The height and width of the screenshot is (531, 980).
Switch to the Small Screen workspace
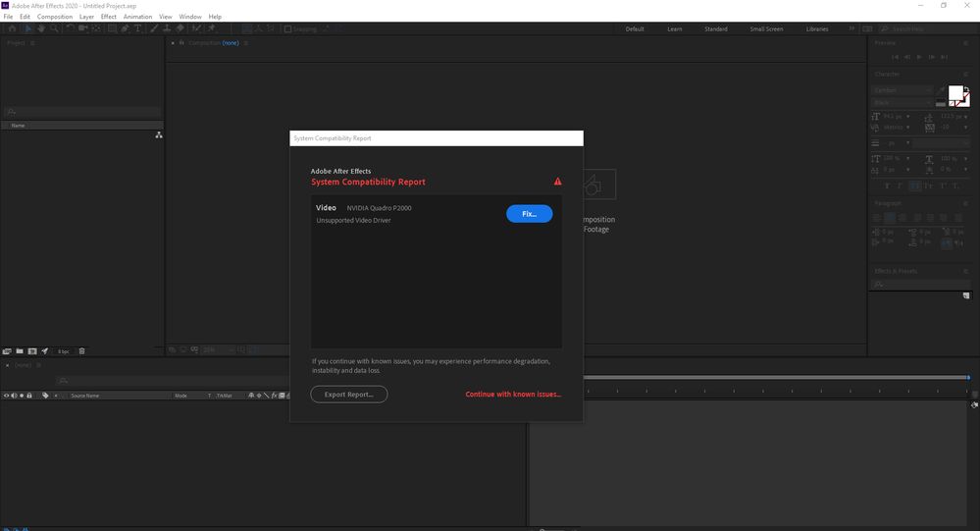pyautogui.click(x=766, y=28)
